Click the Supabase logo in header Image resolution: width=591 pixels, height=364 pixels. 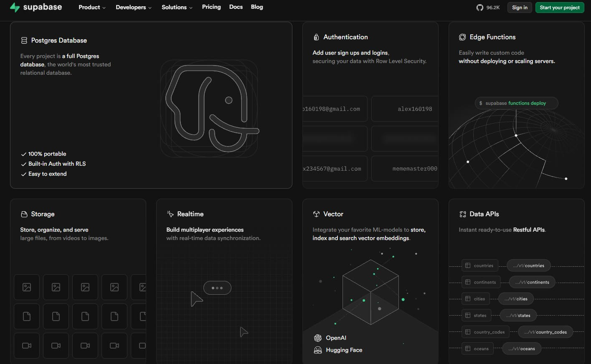pyautogui.click(x=36, y=8)
